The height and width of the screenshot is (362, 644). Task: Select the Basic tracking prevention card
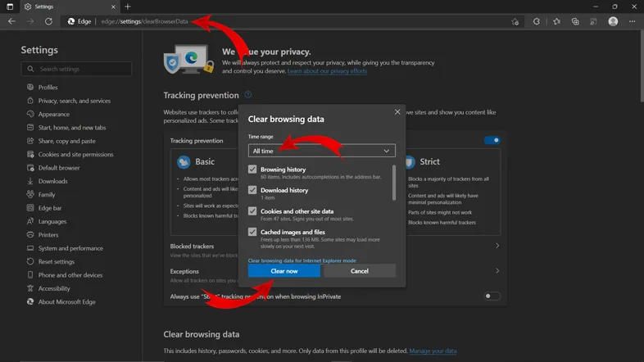[205, 192]
